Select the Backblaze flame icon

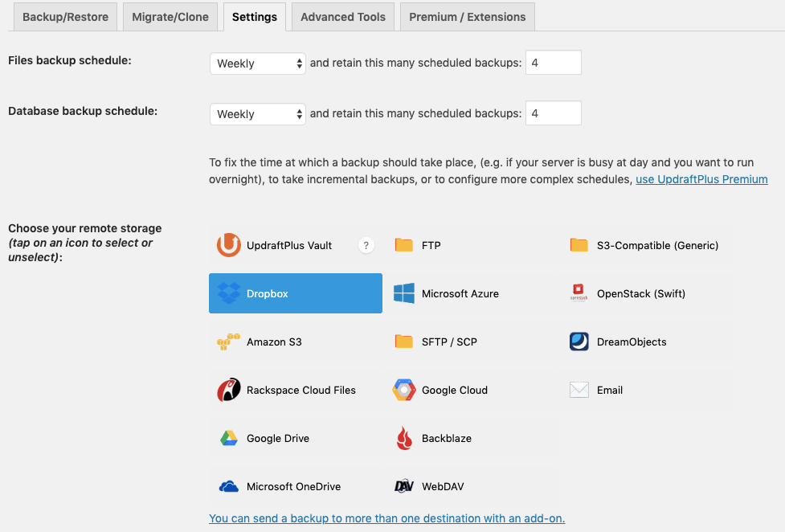tap(404, 438)
